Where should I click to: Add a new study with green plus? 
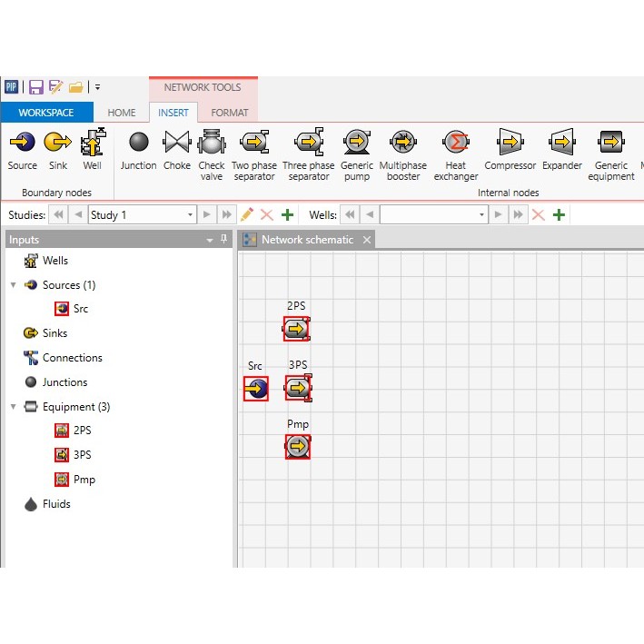(288, 215)
